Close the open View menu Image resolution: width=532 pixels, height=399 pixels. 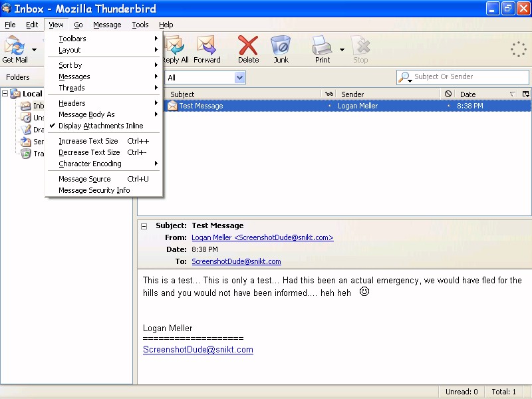point(56,25)
